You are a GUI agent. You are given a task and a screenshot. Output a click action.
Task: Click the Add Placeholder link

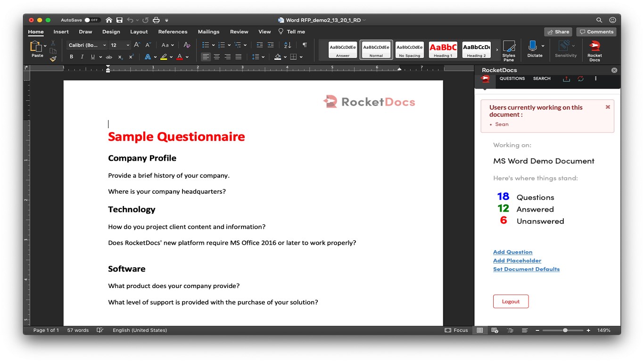(517, 261)
